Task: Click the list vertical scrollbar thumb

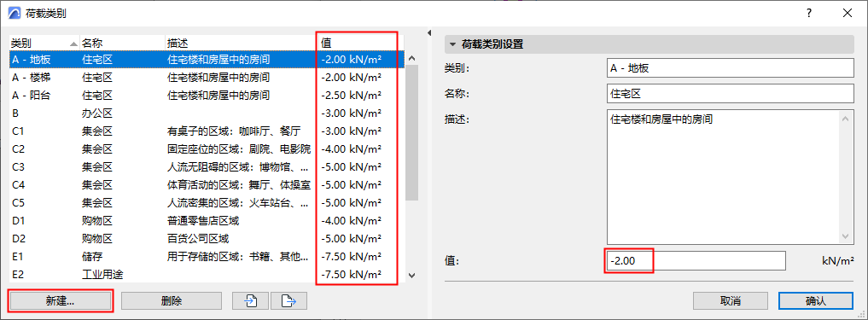Action: tap(411, 132)
